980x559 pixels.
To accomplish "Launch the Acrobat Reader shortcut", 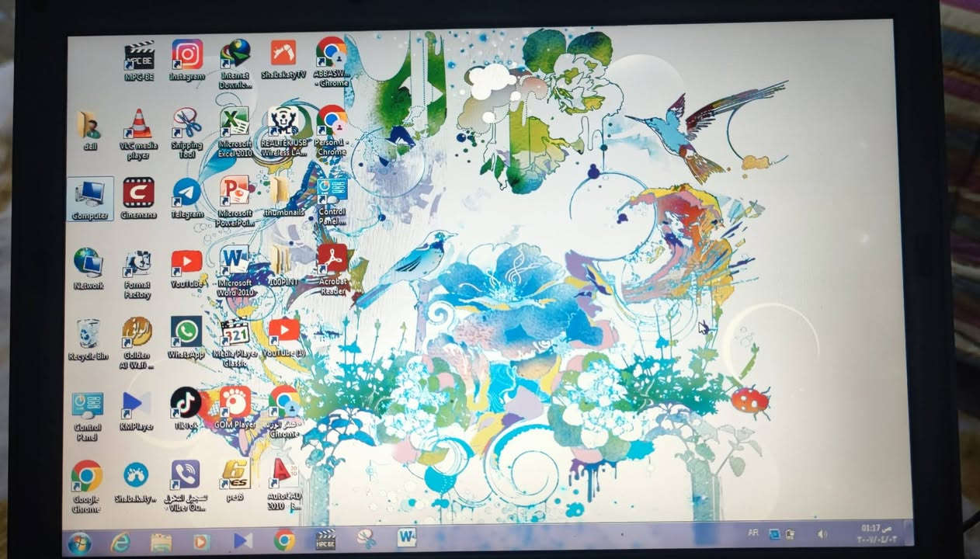I will coord(333,269).
